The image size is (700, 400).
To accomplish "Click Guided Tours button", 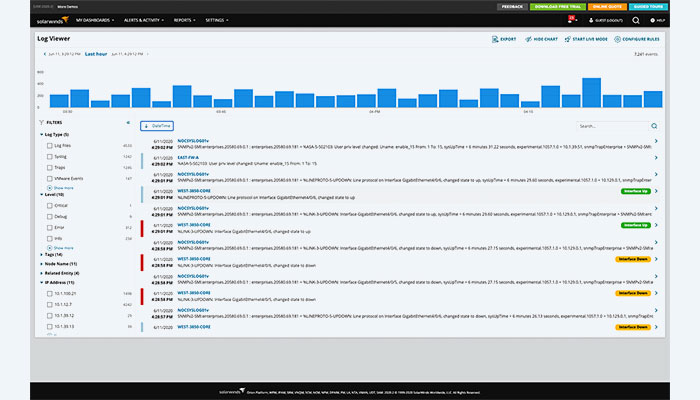I will click(648, 7).
